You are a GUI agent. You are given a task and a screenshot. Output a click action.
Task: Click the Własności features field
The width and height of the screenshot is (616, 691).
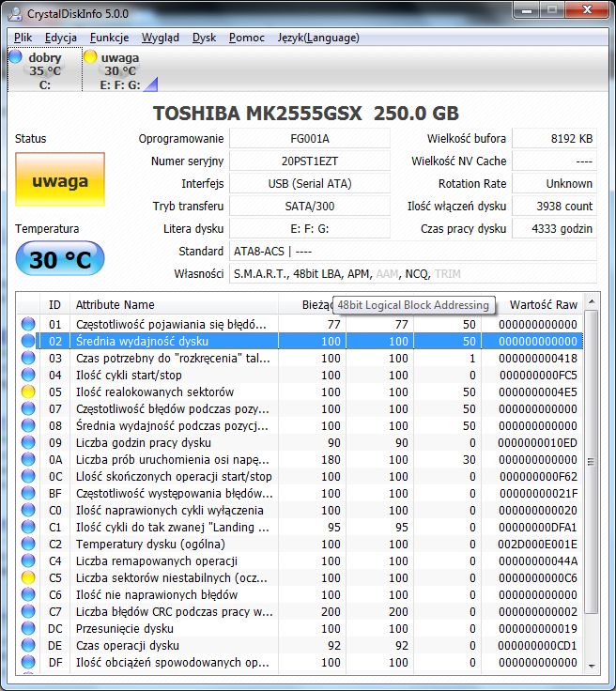pyautogui.click(x=413, y=273)
